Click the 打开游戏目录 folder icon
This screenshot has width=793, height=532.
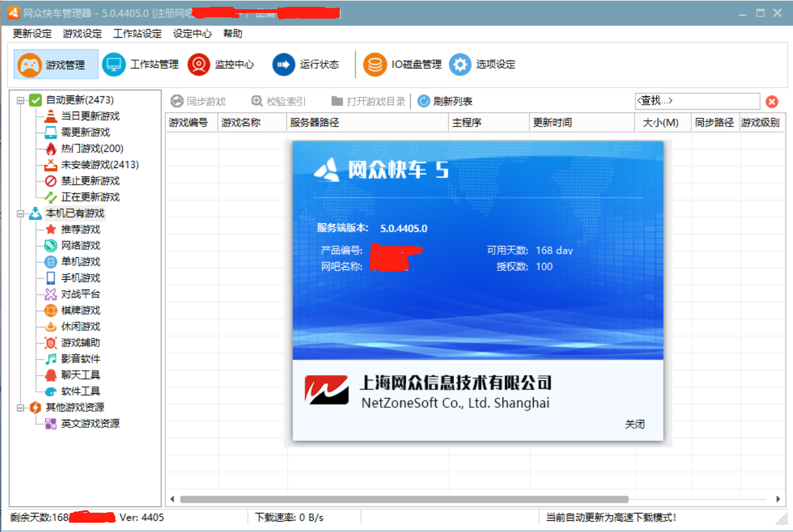[337, 101]
